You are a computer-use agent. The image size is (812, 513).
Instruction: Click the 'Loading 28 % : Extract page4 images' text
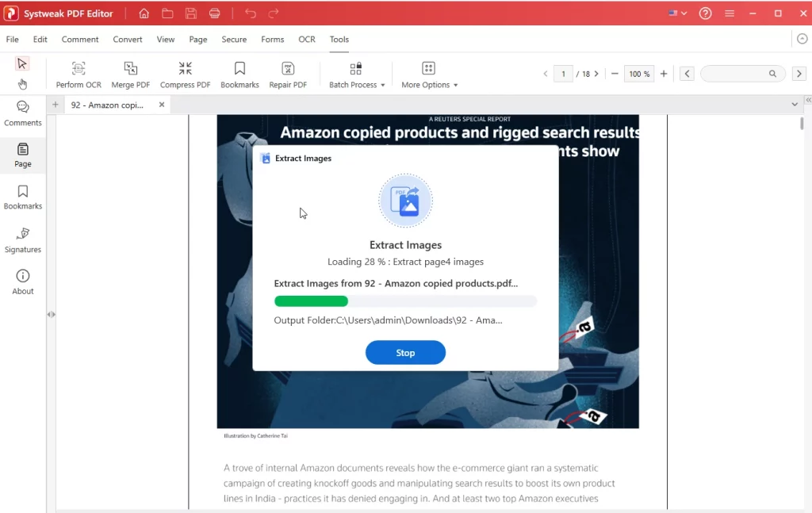[405, 262]
